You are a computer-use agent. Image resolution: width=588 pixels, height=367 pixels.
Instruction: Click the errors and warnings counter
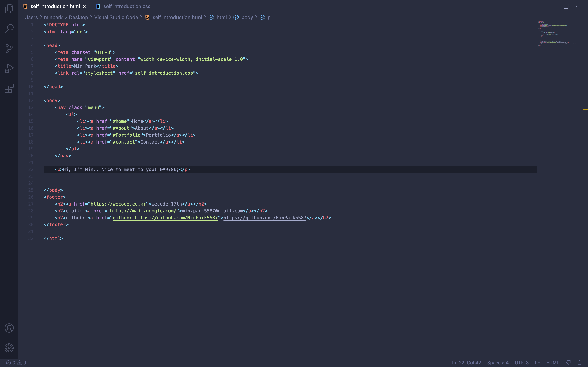(16, 363)
